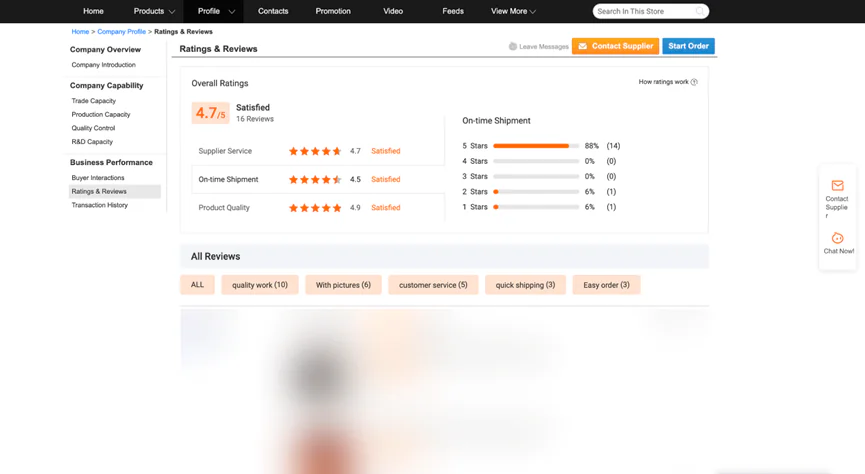Image resolution: width=865 pixels, height=474 pixels.
Task: Click the 2 Stars rating bar
Action: click(x=536, y=192)
